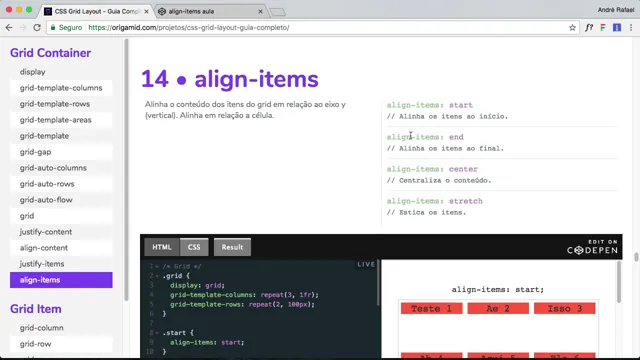Toggle the HTML panel in CodePen embed

click(162, 247)
